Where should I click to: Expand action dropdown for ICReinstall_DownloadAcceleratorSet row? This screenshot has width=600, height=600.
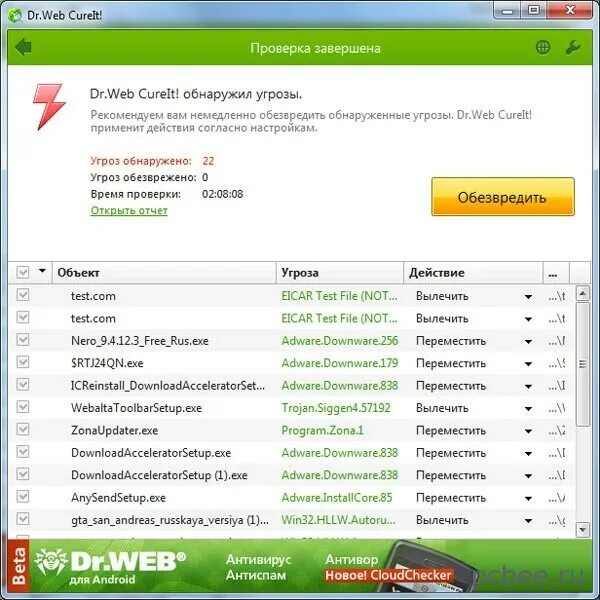(x=528, y=386)
